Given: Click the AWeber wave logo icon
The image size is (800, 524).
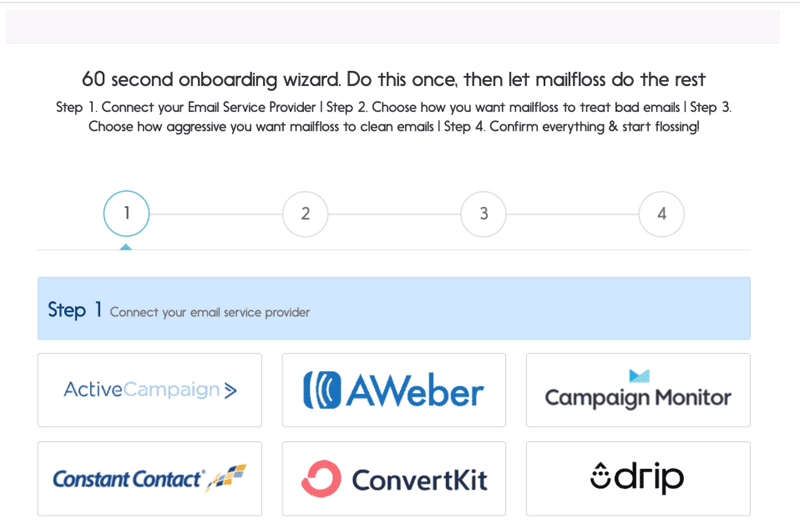Looking at the screenshot, I should click(x=322, y=391).
